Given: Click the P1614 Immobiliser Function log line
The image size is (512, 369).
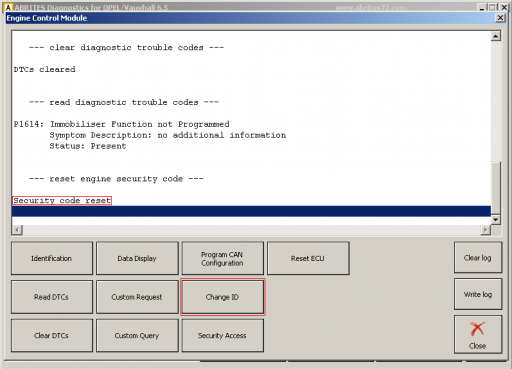Looking at the screenshot, I should point(121,124).
